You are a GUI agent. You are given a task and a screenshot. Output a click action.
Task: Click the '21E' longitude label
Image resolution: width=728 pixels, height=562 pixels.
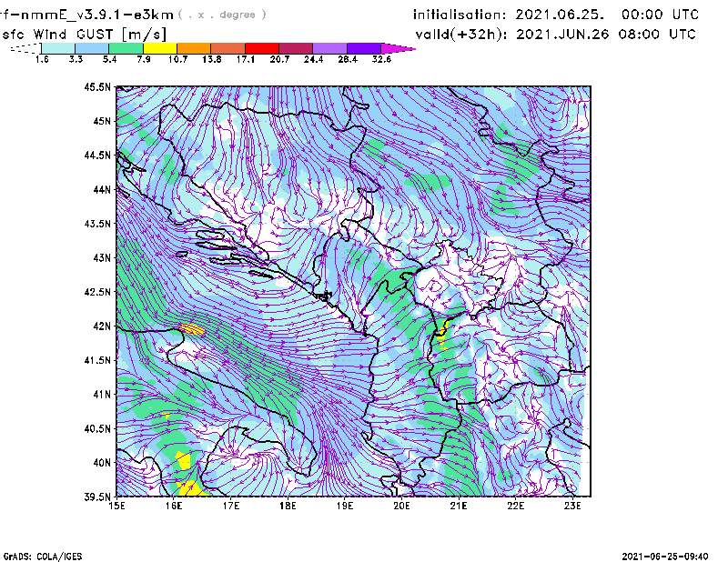pyautogui.click(x=459, y=506)
